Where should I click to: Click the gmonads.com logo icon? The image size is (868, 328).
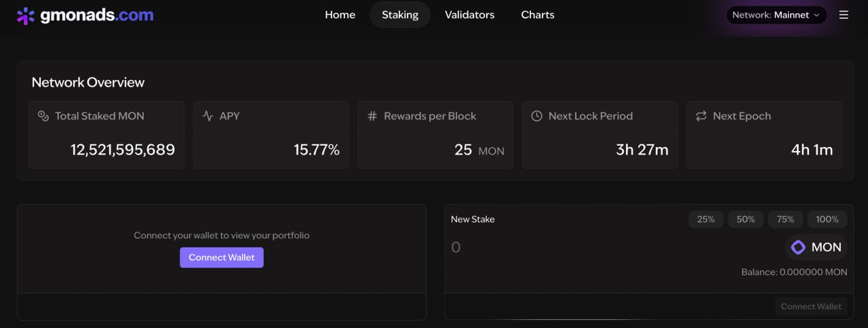pos(26,15)
